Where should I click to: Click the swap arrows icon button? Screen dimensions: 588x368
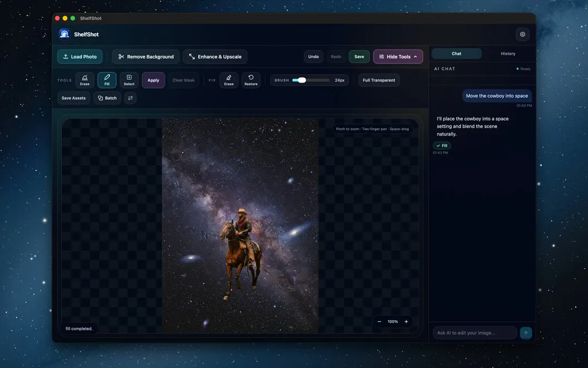[130, 98]
